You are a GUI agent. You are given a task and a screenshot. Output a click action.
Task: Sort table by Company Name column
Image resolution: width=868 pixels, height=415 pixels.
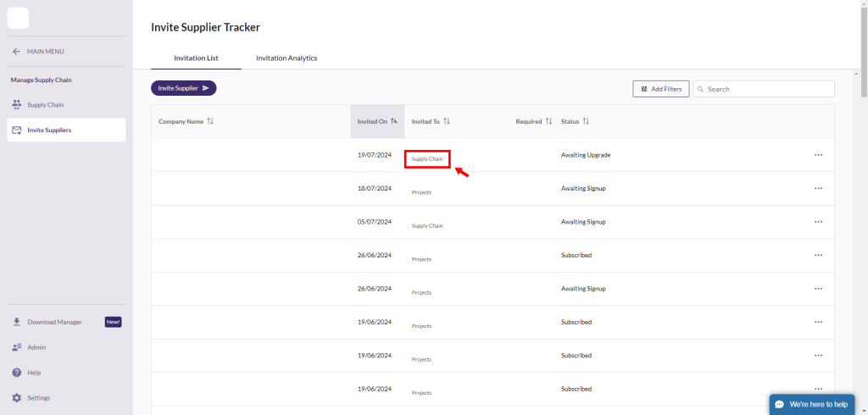pyautogui.click(x=210, y=121)
